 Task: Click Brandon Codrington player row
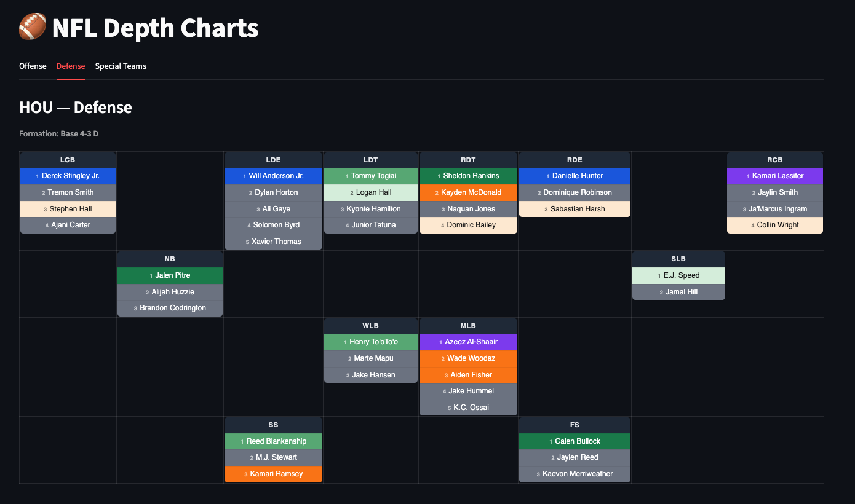coord(170,308)
